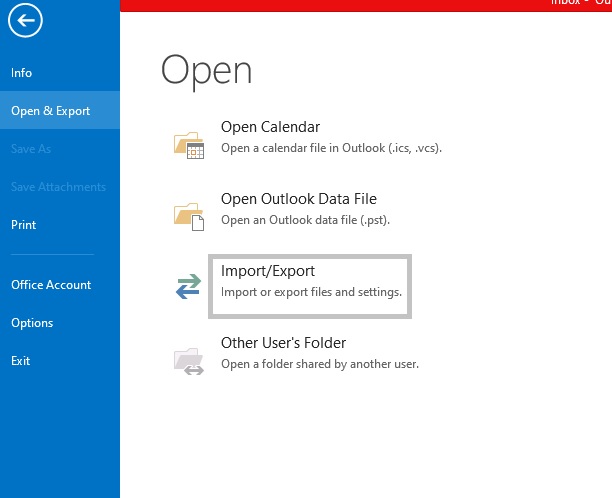Click Other User's Folder title
The width and height of the screenshot is (612, 498).
point(283,343)
